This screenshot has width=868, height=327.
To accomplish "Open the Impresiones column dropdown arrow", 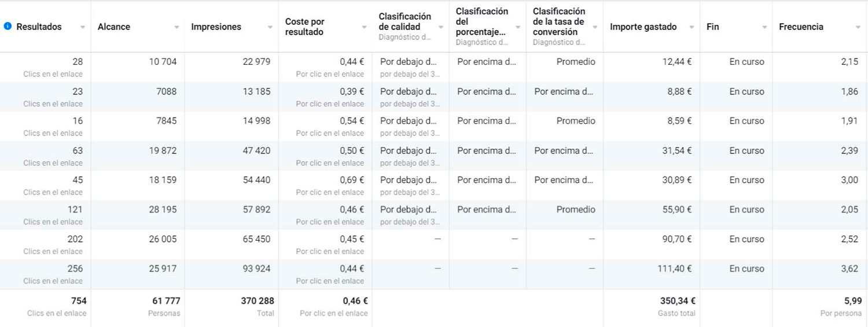I will pyautogui.click(x=270, y=27).
